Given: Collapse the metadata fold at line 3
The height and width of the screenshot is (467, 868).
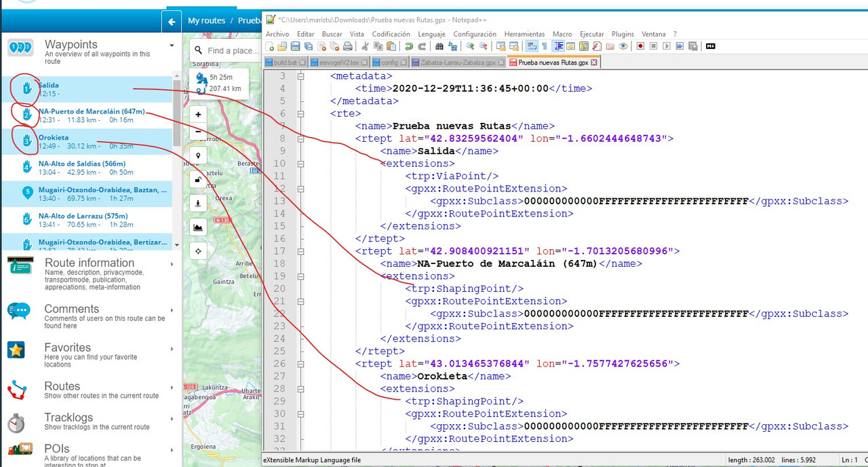Looking at the screenshot, I should pyautogui.click(x=300, y=76).
